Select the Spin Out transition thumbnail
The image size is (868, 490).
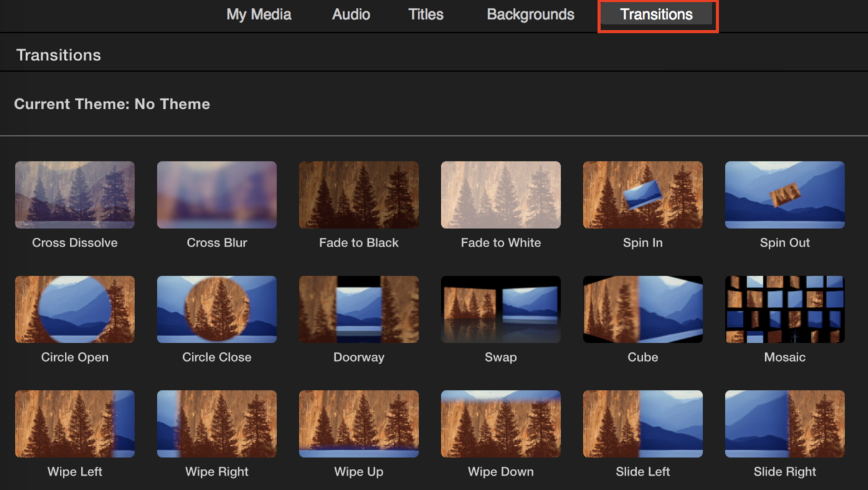click(785, 195)
